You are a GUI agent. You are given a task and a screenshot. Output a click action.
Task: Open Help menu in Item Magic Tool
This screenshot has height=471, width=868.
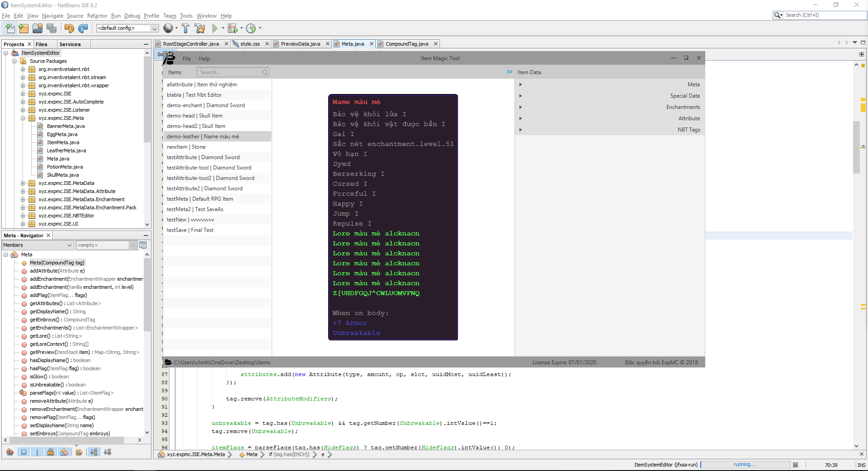[204, 59]
